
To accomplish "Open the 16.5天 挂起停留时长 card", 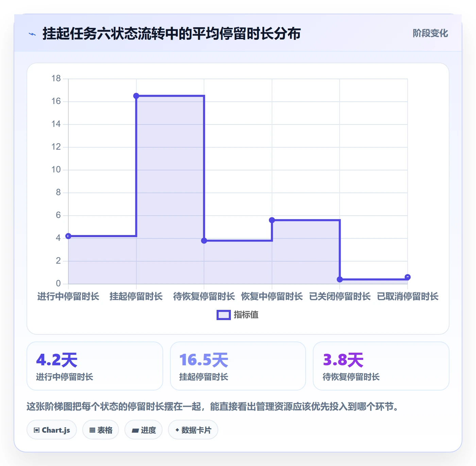I will (x=238, y=366).
